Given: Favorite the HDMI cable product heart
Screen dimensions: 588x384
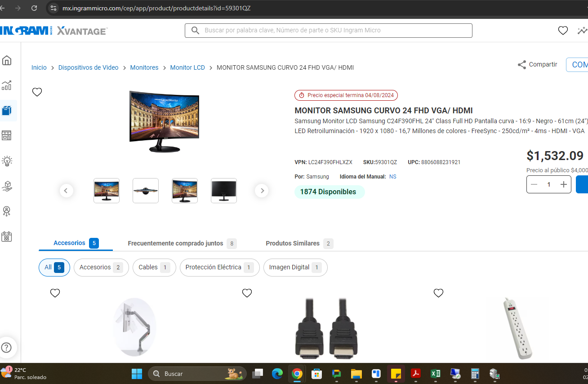Looking at the screenshot, I should pos(247,293).
